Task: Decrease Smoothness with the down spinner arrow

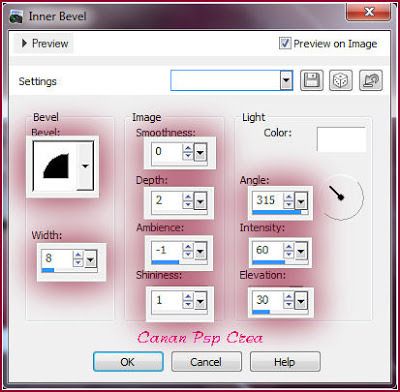Action: pos(188,156)
